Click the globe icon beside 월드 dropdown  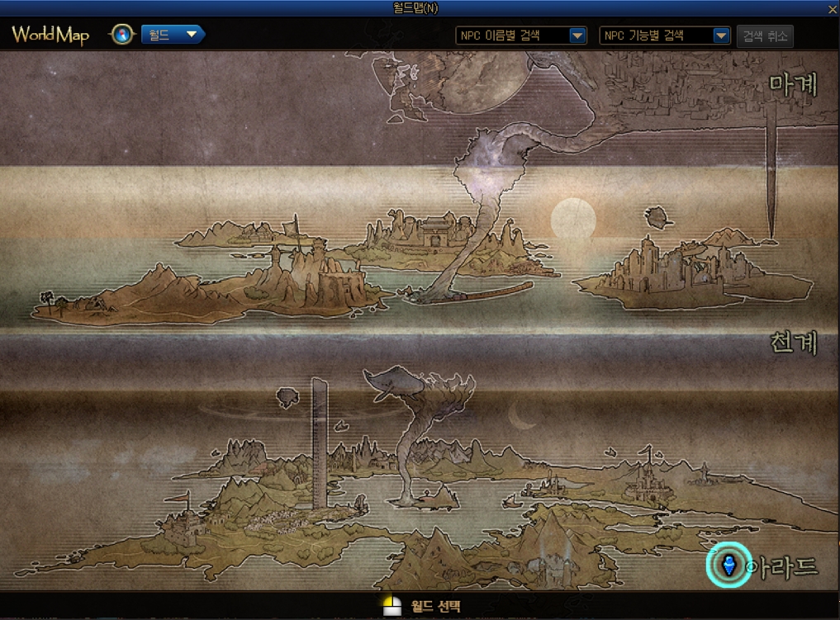pos(122,35)
